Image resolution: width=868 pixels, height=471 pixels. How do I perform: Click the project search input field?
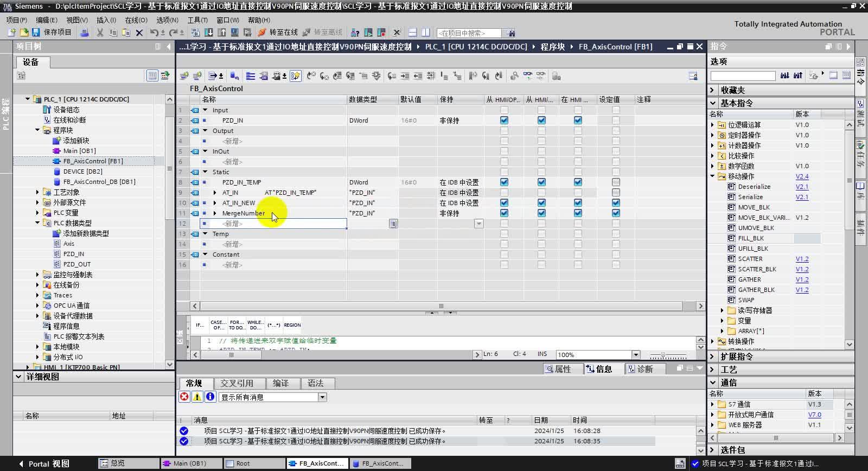[469, 33]
